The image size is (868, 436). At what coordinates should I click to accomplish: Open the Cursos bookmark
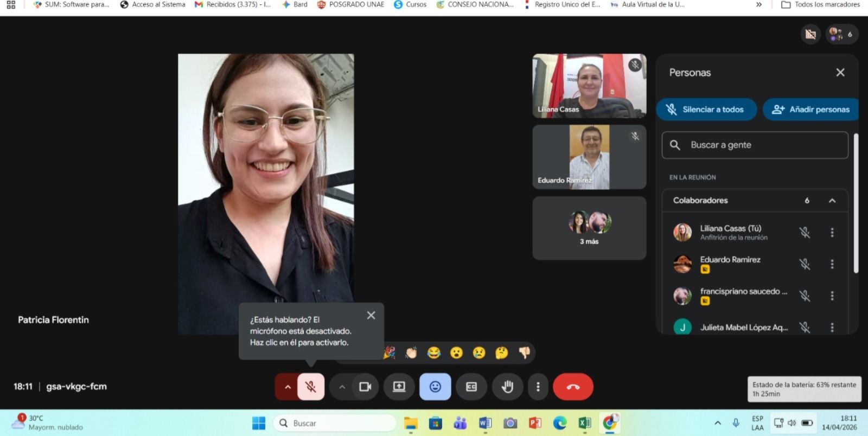click(410, 4)
